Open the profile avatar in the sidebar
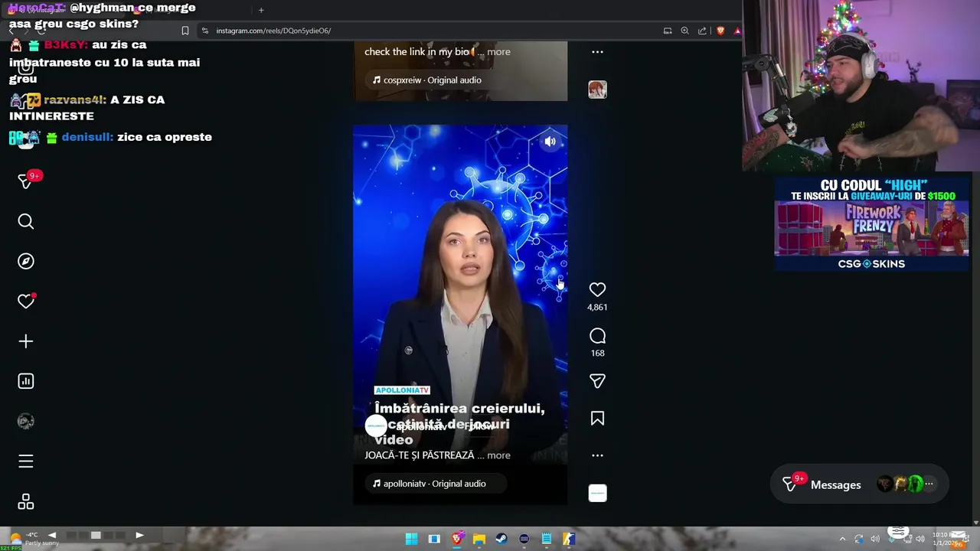The image size is (980, 551). pos(26,421)
